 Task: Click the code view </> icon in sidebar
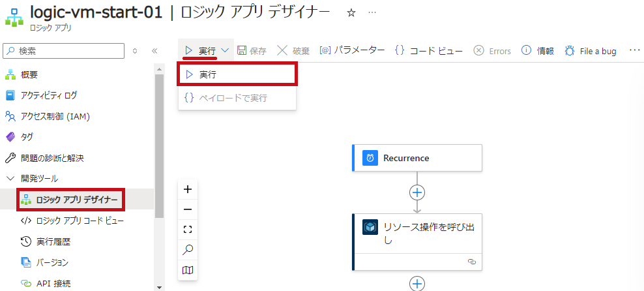(x=26, y=221)
